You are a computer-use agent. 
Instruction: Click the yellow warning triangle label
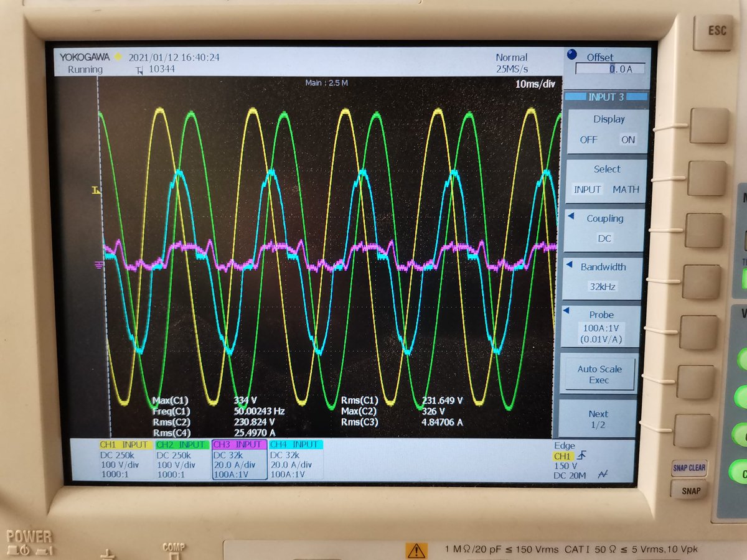point(416,550)
